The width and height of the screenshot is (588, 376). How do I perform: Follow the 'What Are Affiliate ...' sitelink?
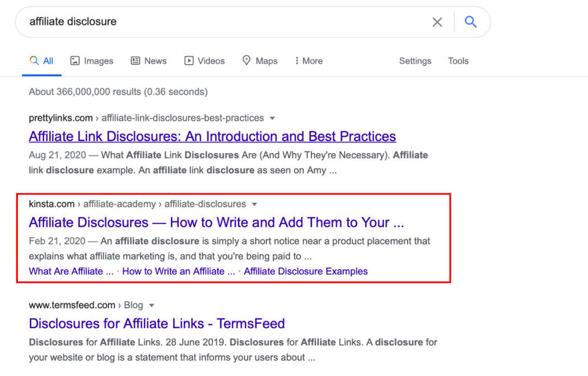(x=71, y=271)
